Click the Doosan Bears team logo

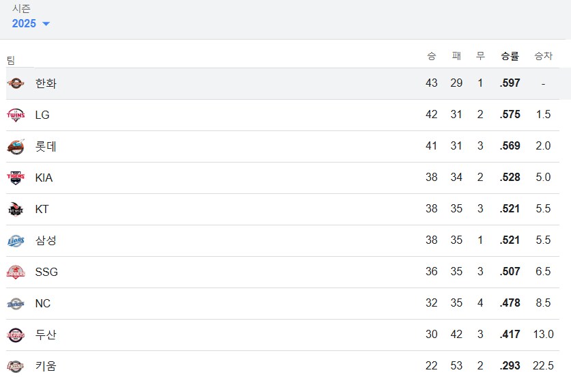pos(16,335)
